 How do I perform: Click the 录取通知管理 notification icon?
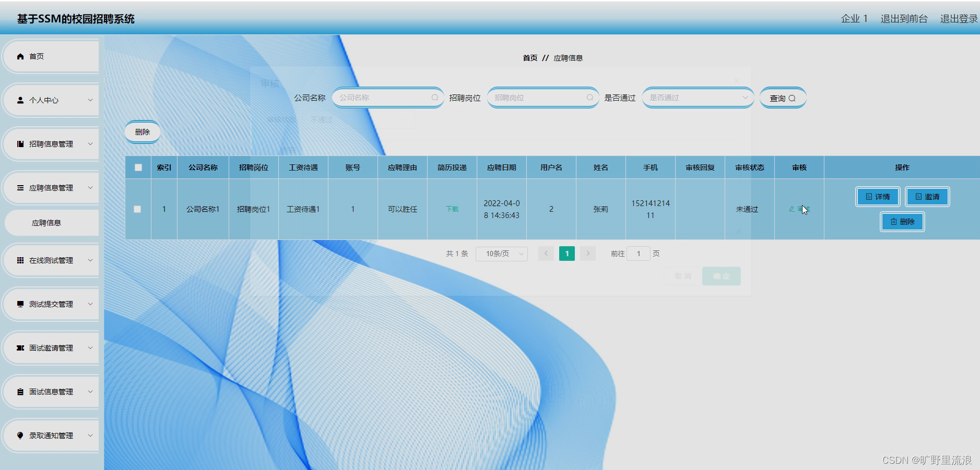coord(20,436)
